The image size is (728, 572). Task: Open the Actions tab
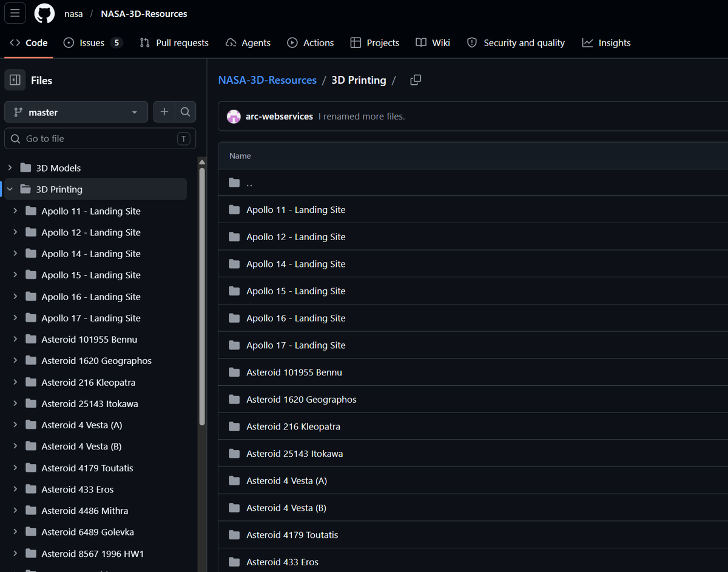[311, 43]
